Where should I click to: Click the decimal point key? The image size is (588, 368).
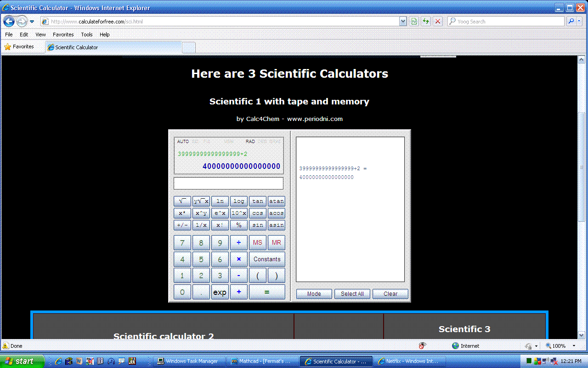201,292
